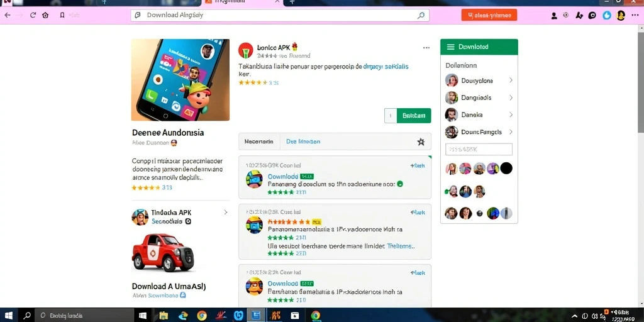Click the Tindacha APK avatar icon
The width and height of the screenshot is (644, 322).
click(x=140, y=217)
